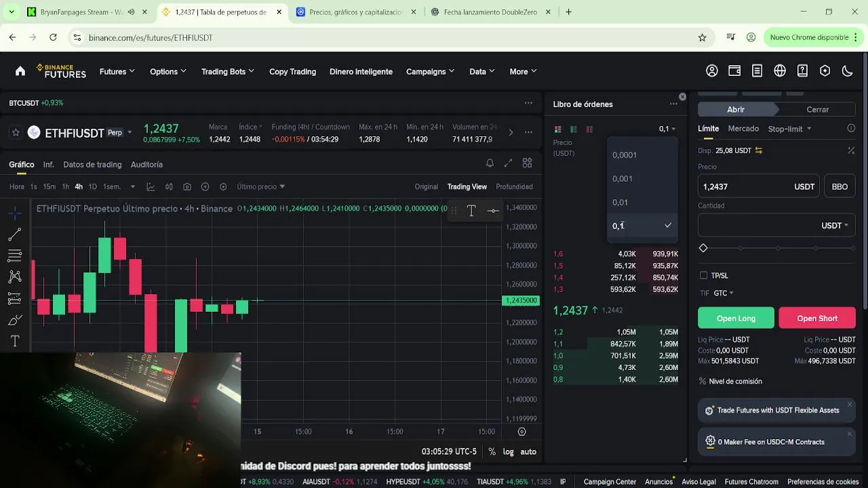
Task: Favorite ETHFIUSDT with star icon
Action: point(16,133)
